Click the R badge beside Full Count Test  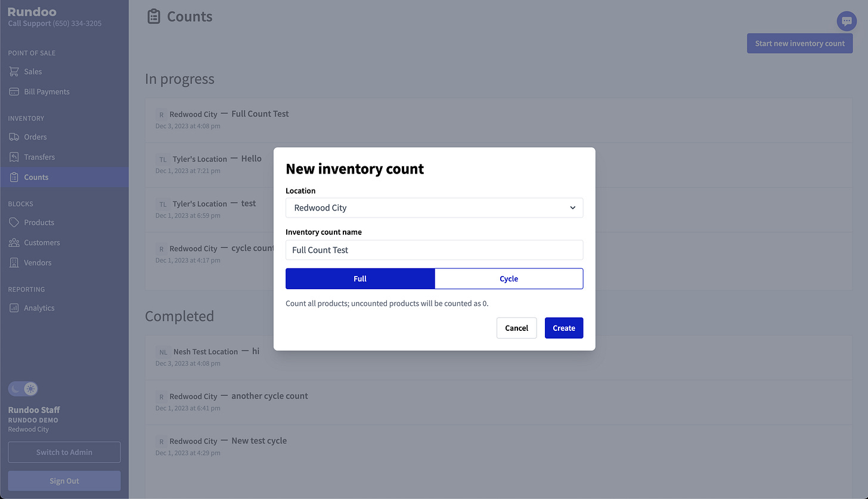(x=161, y=114)
